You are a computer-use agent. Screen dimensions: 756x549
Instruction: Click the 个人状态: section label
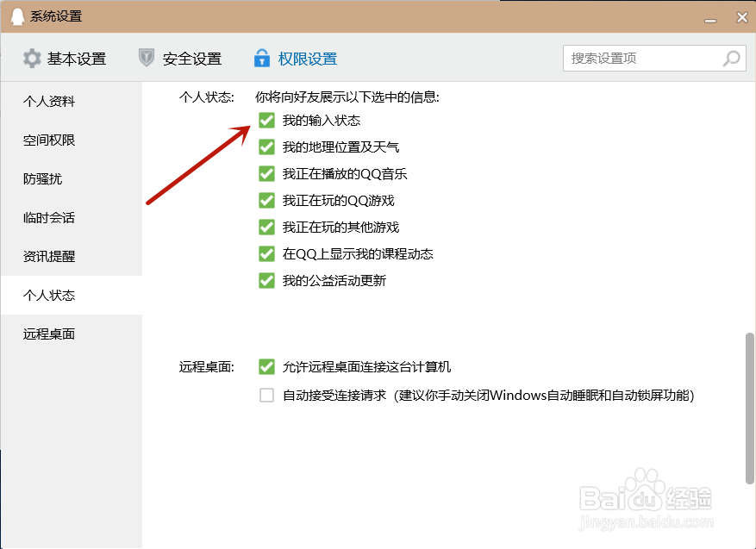click(x=206, y=97)
